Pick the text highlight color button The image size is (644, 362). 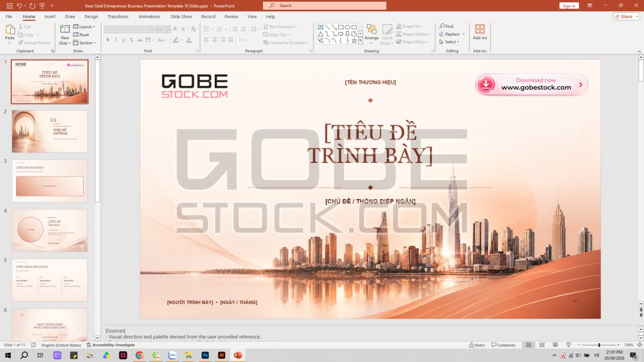pyautogui.click(x=176, y=40)
